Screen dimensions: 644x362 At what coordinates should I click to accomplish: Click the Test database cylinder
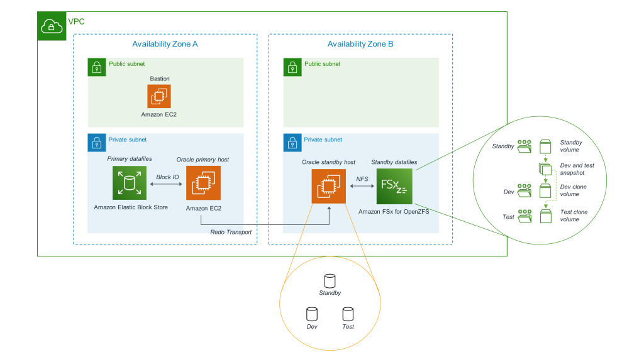point(348,315)
